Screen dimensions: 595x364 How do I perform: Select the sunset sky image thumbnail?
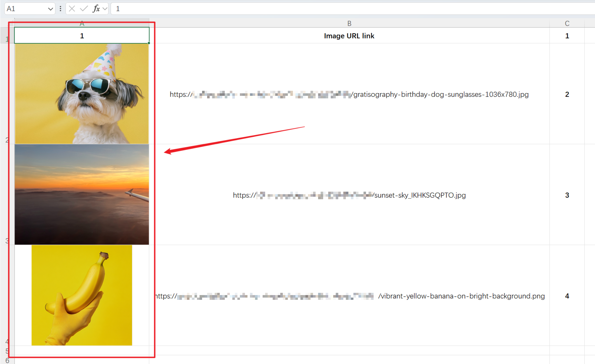[x=82, y=194]
